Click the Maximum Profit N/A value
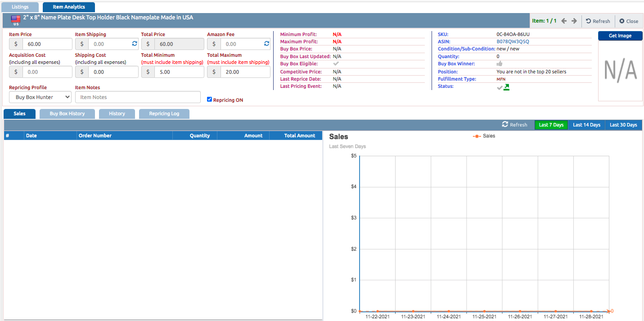644x321 pixels. (x=337, y=42)
